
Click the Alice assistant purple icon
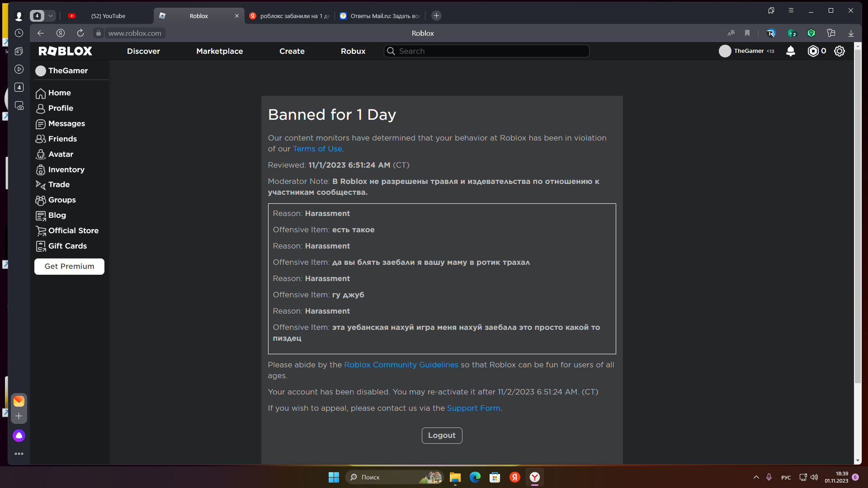point(19,436)
